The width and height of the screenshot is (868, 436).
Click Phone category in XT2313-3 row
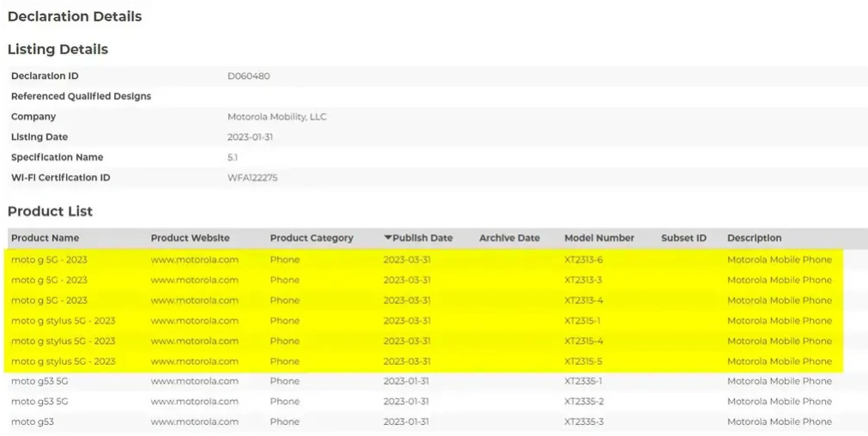[x=285, y=280]
